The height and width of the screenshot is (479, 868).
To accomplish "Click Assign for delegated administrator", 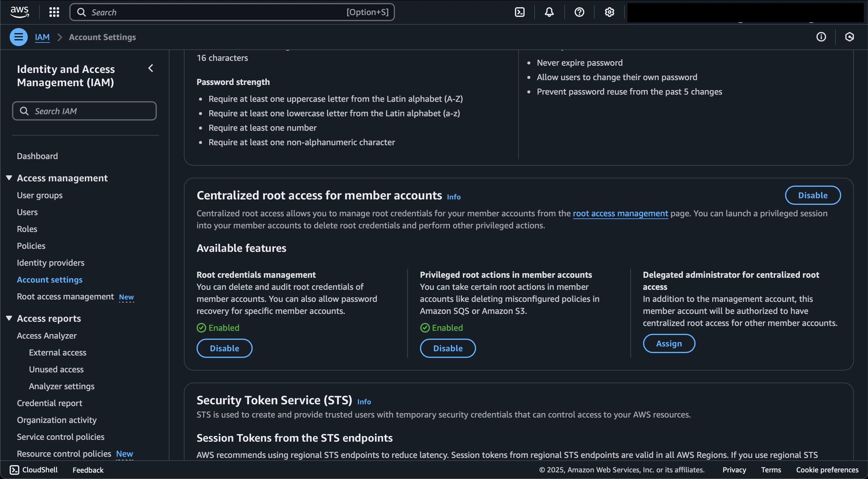I will click(669, 343).
